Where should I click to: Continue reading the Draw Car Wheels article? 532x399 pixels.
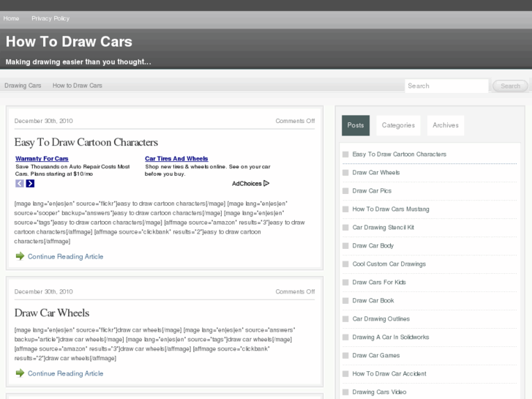click(x=65, y=373)
